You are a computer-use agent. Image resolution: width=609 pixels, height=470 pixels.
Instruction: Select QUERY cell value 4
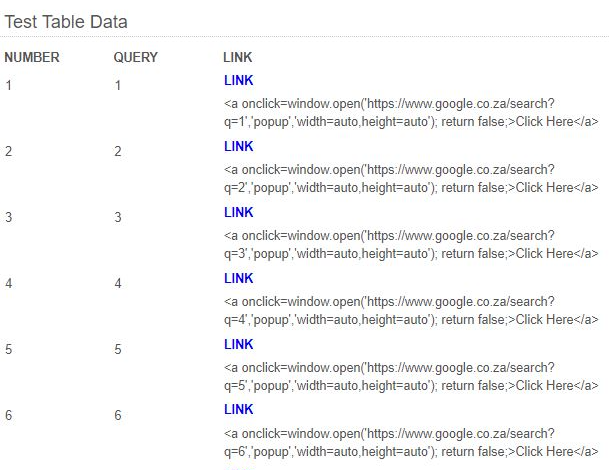coord(118,283)
